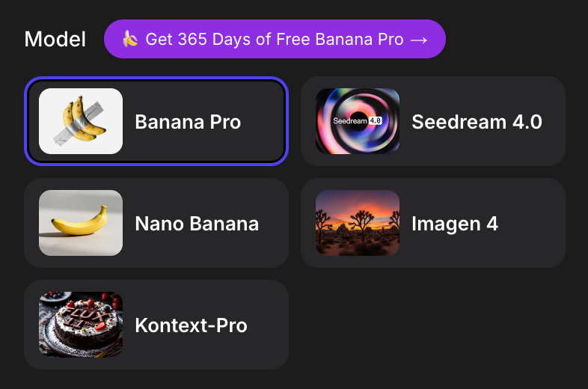Click the 4.0 badge on the Seedream thumbnail
The height and width of the screenshot is (389, 588).
(x=376, y=120)
